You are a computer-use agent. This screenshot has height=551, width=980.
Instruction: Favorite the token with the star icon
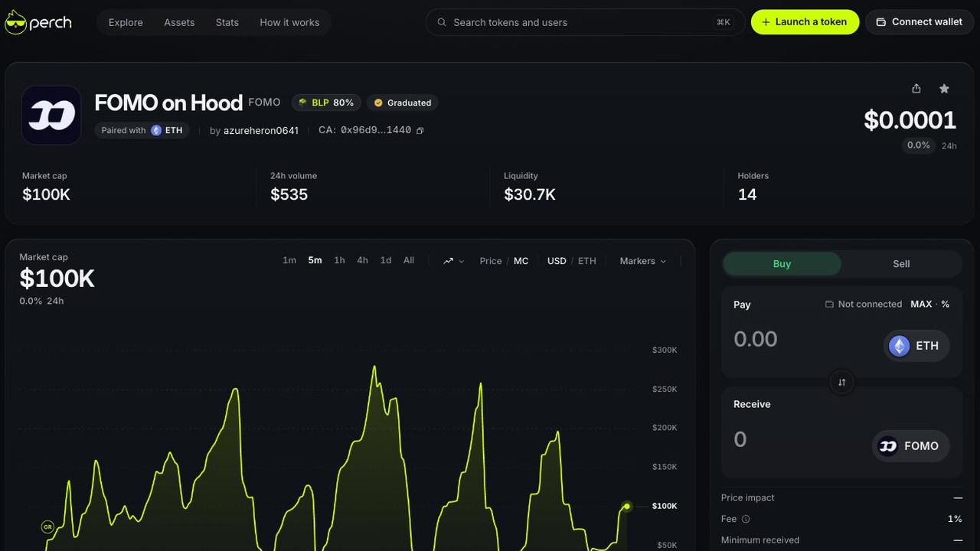pos(944,89)
